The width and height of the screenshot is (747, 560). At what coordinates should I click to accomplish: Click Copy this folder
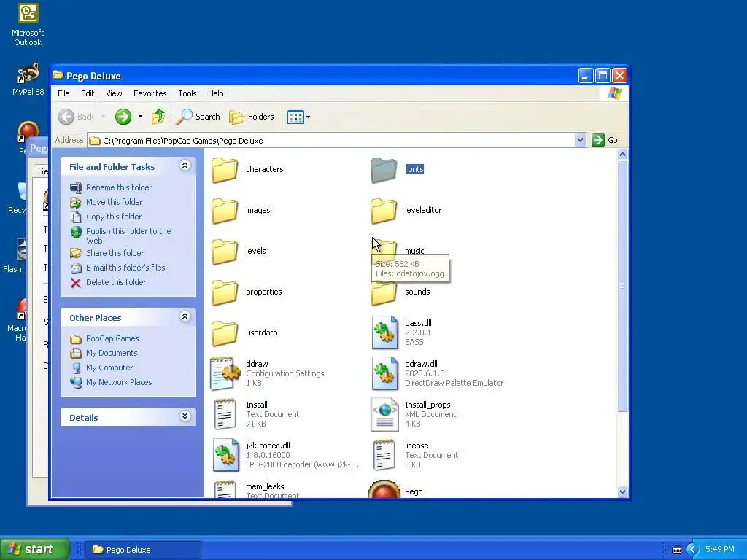coord(113,217)
